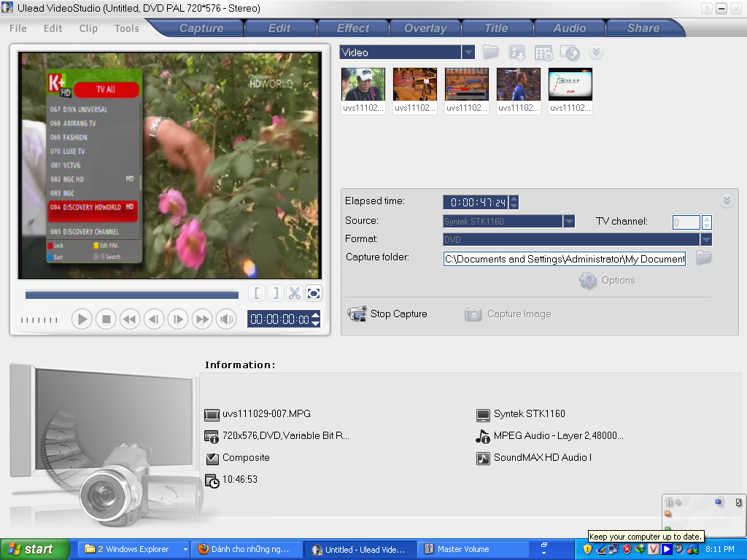The width and height of the screenshot is (747, 560).
Task: Click Stop Capture
Action: tap(387, 314)
